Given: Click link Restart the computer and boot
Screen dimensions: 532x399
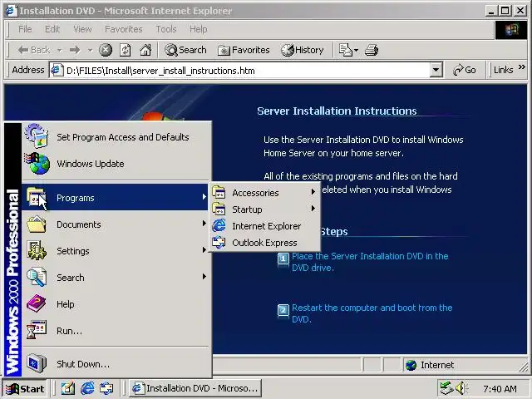Looking at the screenshot, I should tap(372, 313).
